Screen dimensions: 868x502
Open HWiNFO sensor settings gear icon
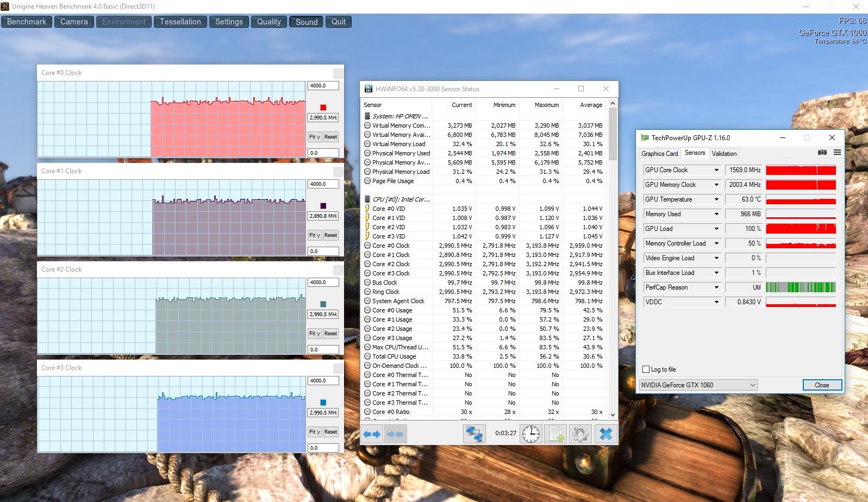(580, 434)
